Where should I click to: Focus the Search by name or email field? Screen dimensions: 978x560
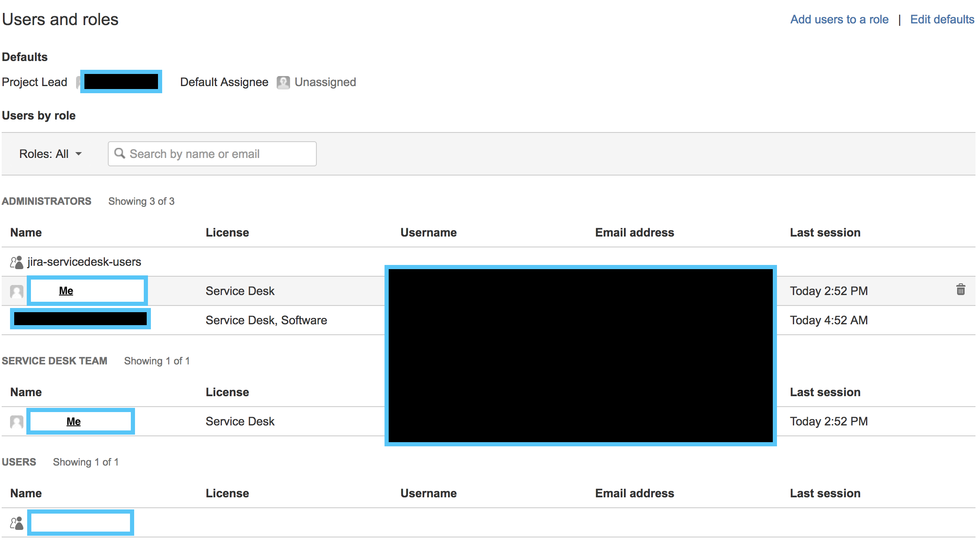(212, 154)
